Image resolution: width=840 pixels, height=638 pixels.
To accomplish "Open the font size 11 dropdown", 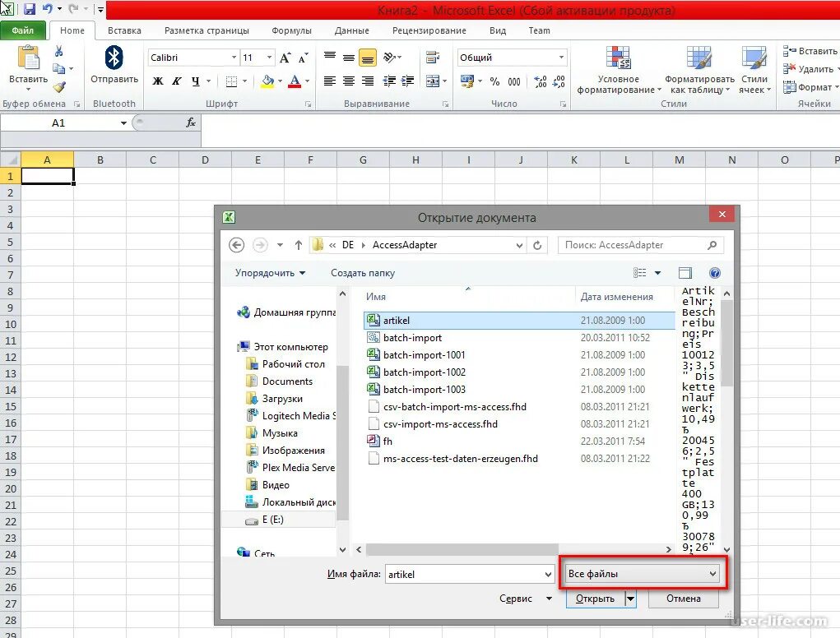I will pyautogui.click(x=269, y=58).
